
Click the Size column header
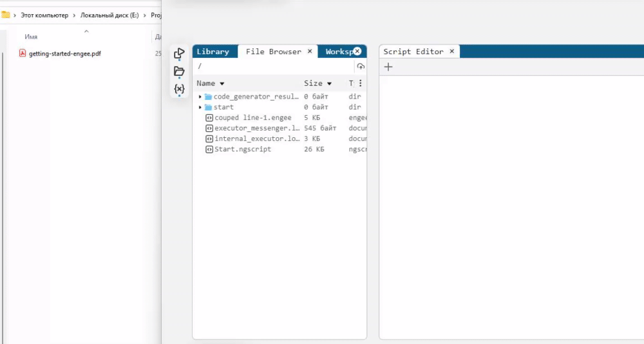[313, 83]
